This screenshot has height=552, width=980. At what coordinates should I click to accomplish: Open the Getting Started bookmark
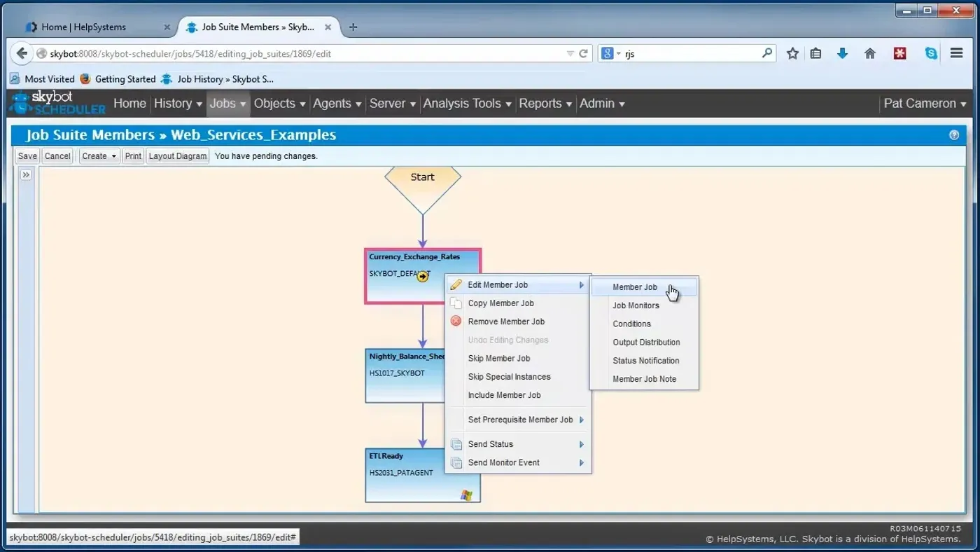pyautogui.click(x=118, y=79)
